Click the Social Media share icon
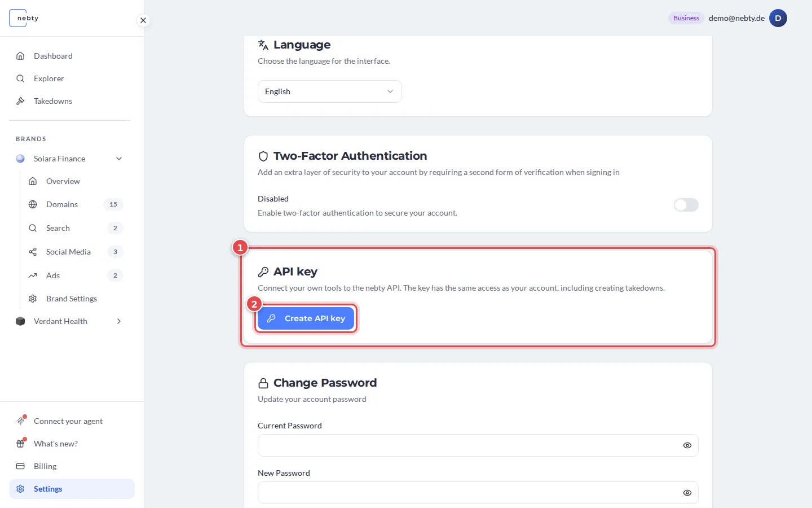 click(33, 252)
